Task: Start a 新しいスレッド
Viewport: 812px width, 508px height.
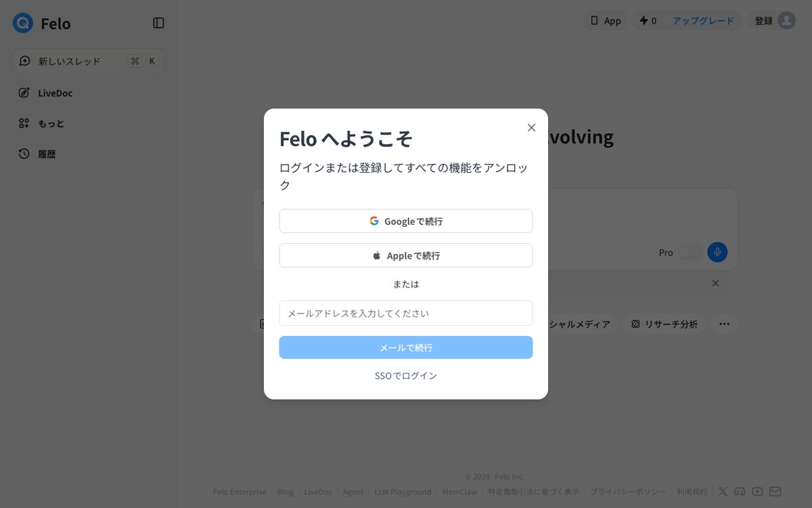Action: [89, 61]
